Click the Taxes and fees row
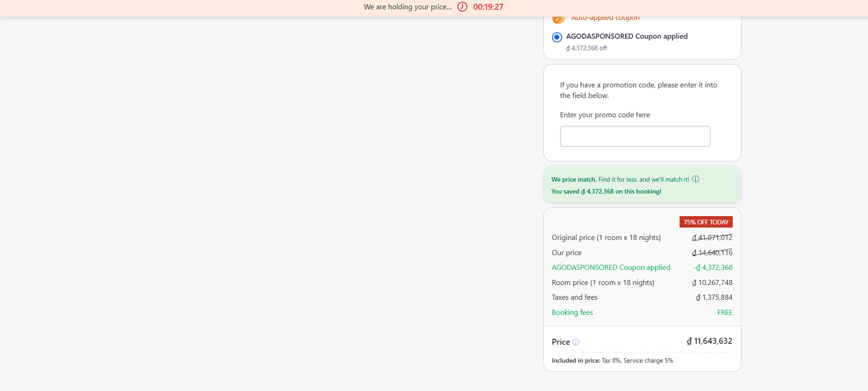Image resolution: width=868 pixels, height=391 pixels. [574, 297]
